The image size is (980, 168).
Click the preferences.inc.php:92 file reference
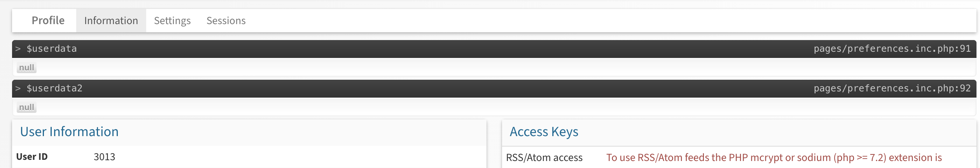892,88
